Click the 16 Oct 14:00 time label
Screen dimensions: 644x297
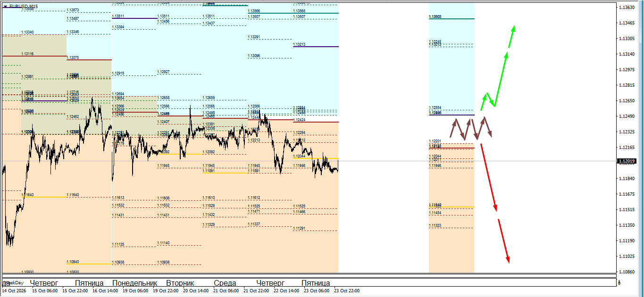[105, 291]
